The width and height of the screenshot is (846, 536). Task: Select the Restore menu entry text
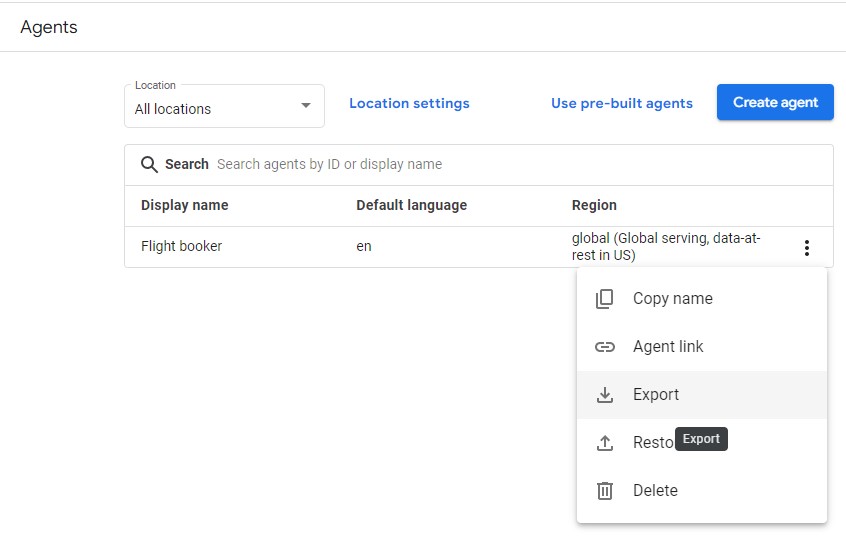click(653, 443)
